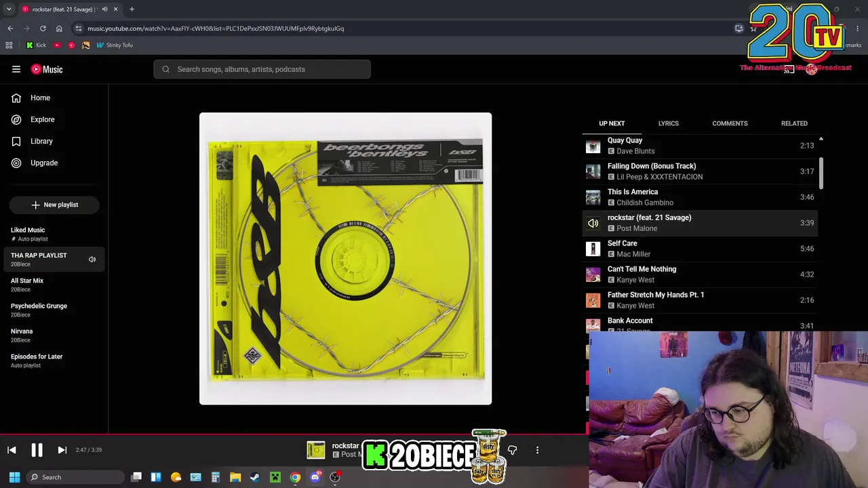Play Can't Tell Me Nothing from queue
The height and width of the screenshot is (488, 868).
click(700, 274)
